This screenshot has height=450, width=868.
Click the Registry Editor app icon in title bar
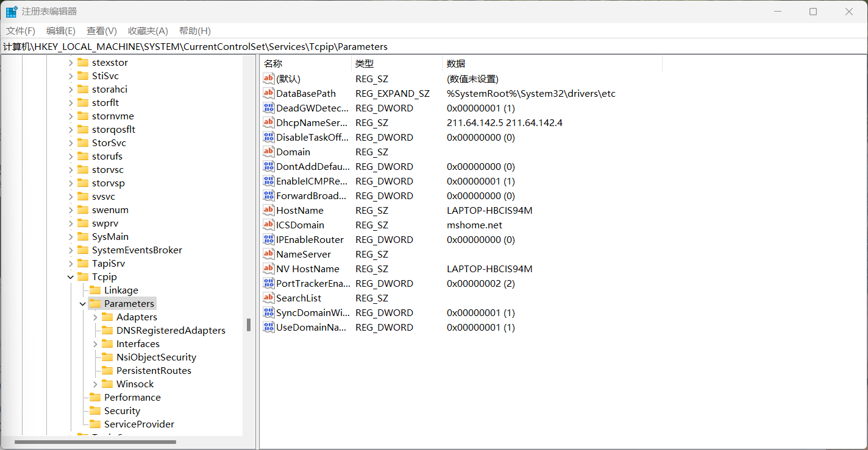pyautogui.click(x=12, y=12)
